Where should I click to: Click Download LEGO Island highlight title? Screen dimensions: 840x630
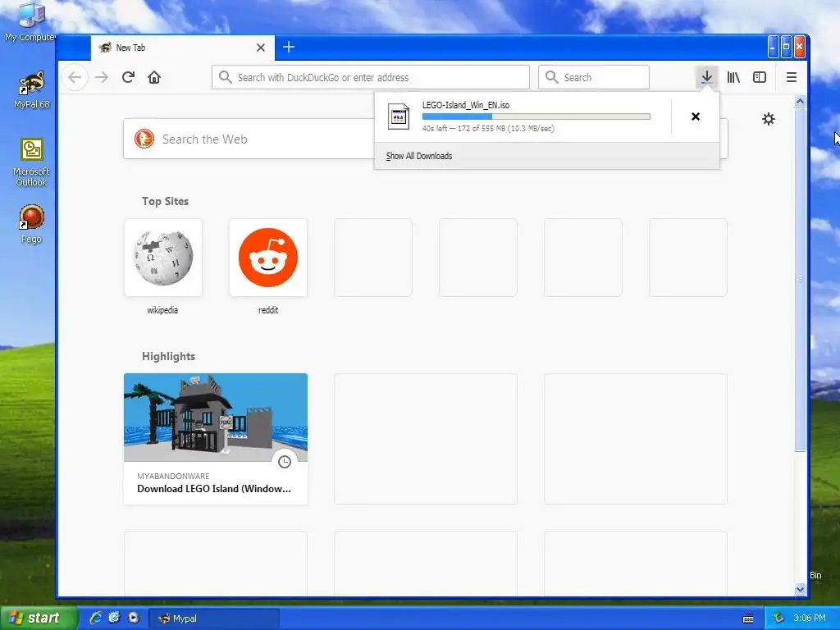tap(214, 489)
